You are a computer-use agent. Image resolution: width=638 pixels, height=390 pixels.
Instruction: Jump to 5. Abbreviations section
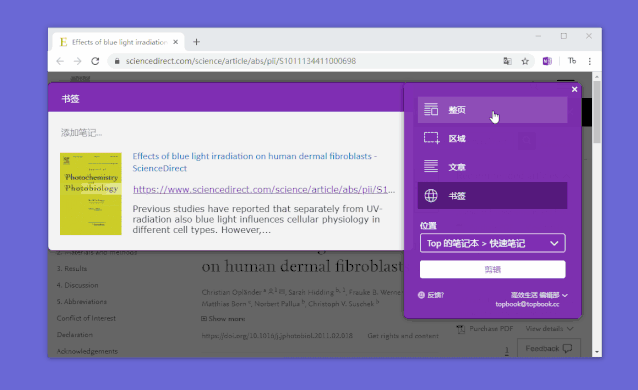click(81, 302)
